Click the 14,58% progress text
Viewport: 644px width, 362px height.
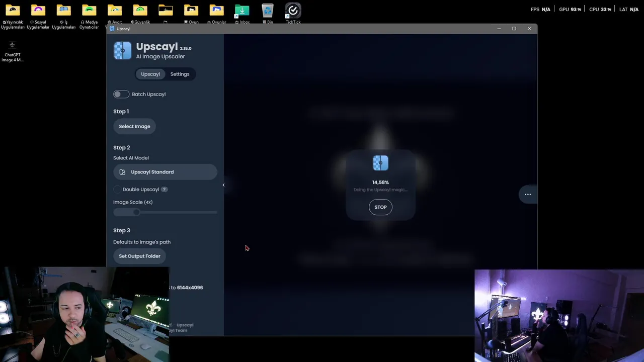click(x=380, y=183)
